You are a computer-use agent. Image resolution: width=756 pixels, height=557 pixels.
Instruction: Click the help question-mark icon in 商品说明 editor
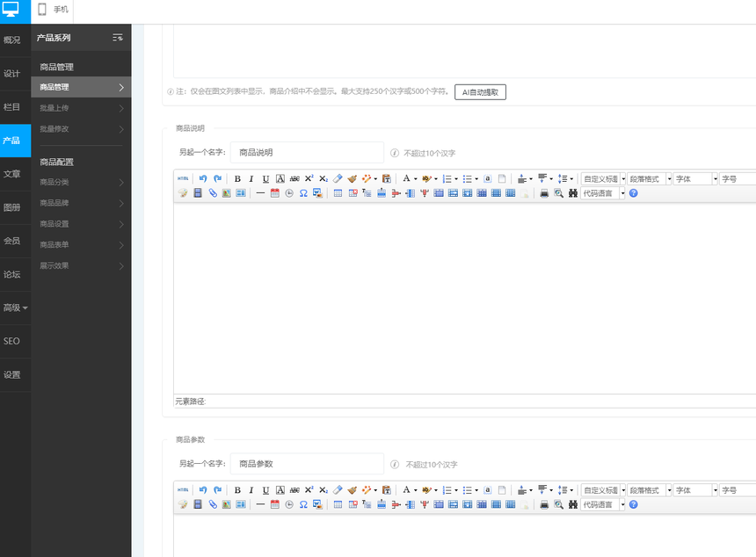click(x=633, y=193)
